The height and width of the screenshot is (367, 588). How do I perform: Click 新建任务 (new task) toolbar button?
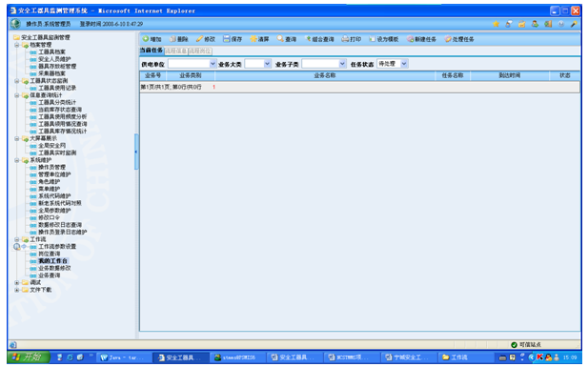[422, 39]
